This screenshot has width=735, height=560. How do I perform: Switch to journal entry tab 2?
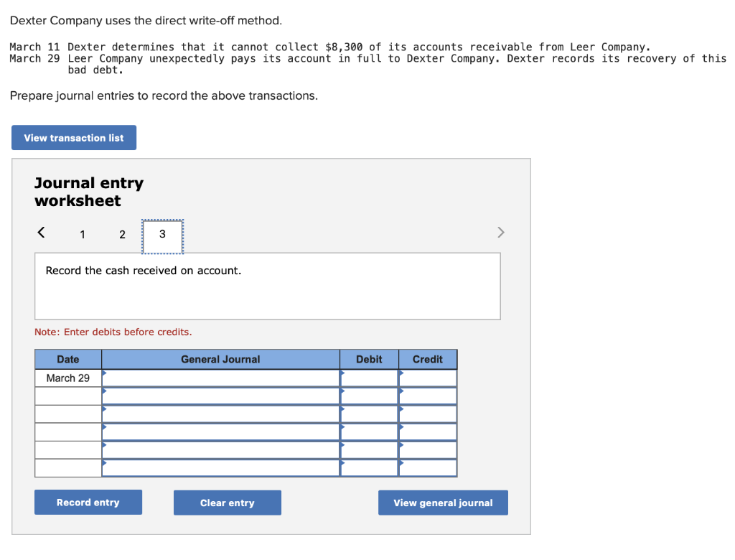tap(122, 234)
